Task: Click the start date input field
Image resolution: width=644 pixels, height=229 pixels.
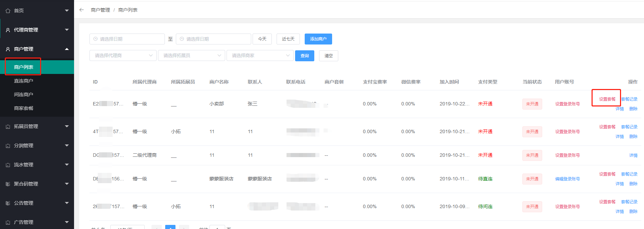Action: tap(127, 39)
